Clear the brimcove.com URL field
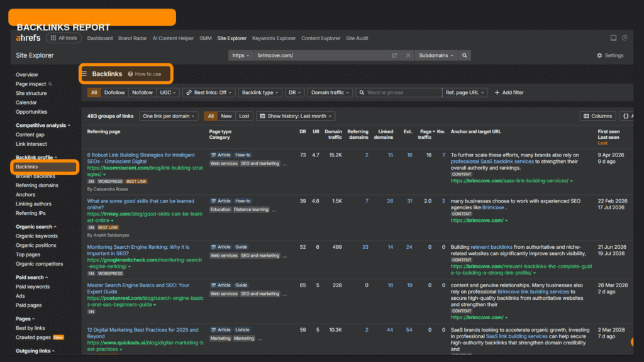The height and width of the screenshot is (362, 644). click(408, 55)
